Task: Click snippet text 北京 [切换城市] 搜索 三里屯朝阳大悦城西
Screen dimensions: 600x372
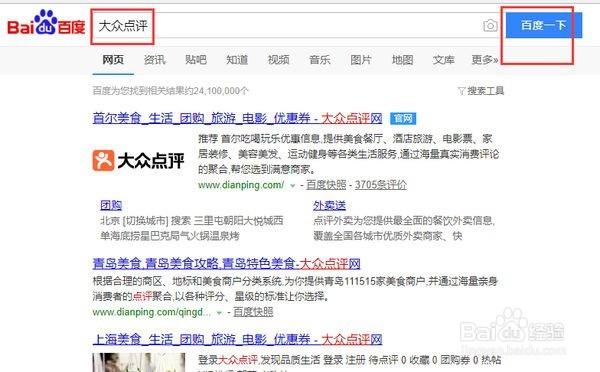Action: (x=192, y=221)
